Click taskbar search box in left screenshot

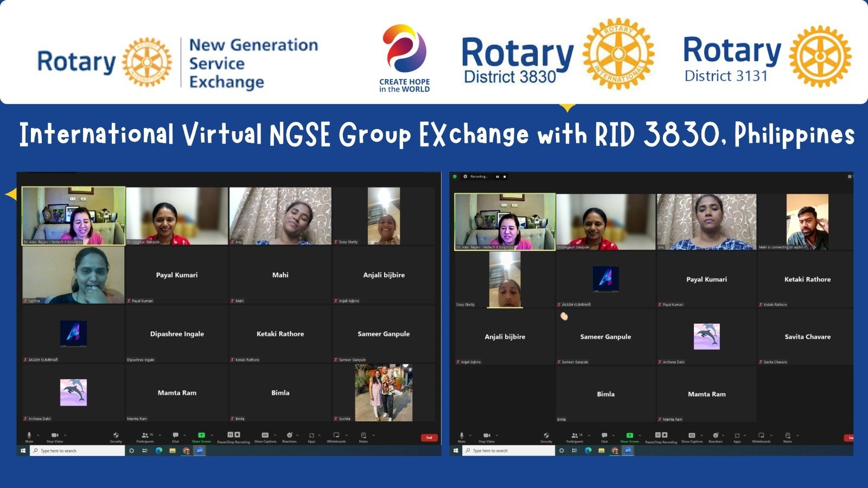coord(77,451)
